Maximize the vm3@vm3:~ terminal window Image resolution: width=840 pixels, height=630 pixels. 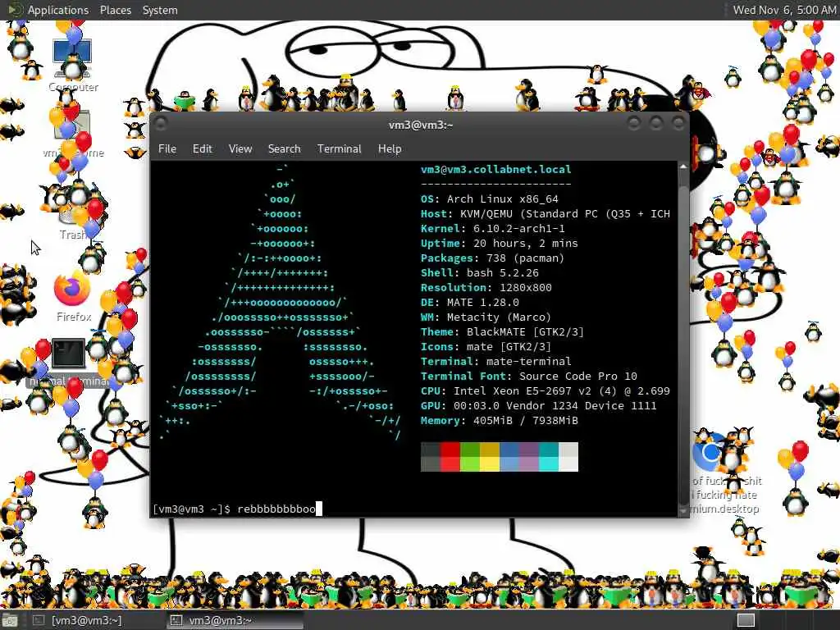[x=656, y=124]
